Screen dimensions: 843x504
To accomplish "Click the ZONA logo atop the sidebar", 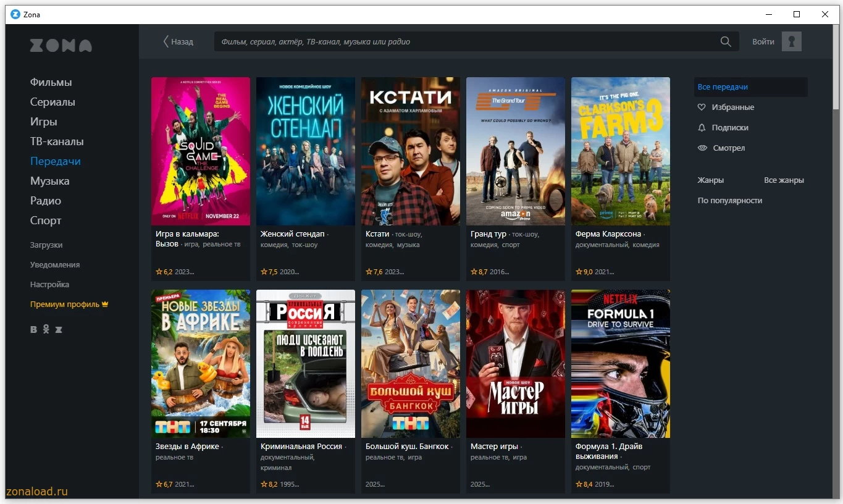I will (x=61, y=46).
